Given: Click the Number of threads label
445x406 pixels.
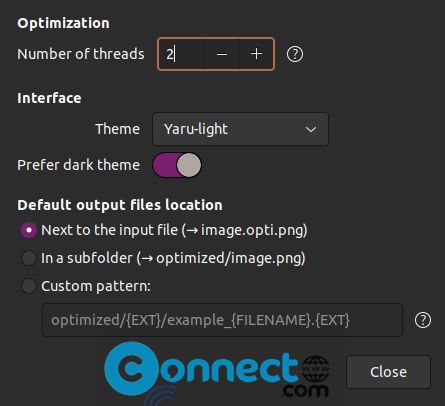Looking at the screenshot, I should tap(81, 54).
